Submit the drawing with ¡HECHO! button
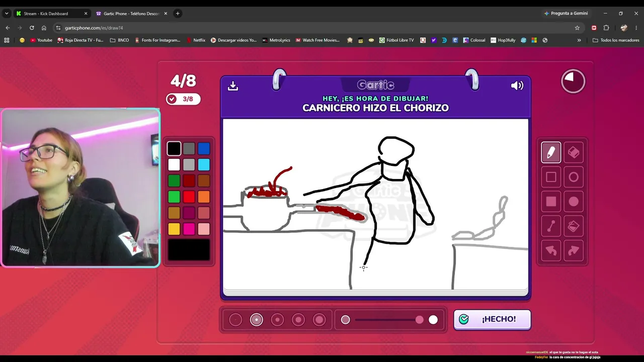 492,319
